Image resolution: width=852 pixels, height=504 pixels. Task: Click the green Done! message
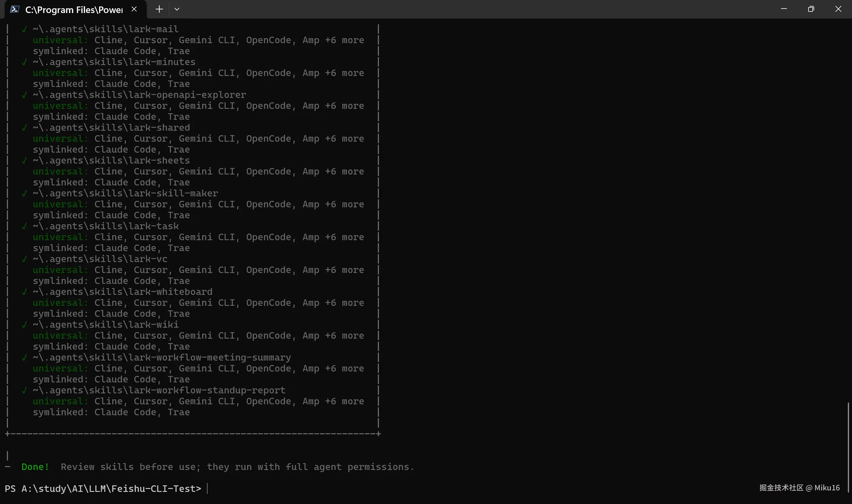pyautogui.click(x=35, y=467)
